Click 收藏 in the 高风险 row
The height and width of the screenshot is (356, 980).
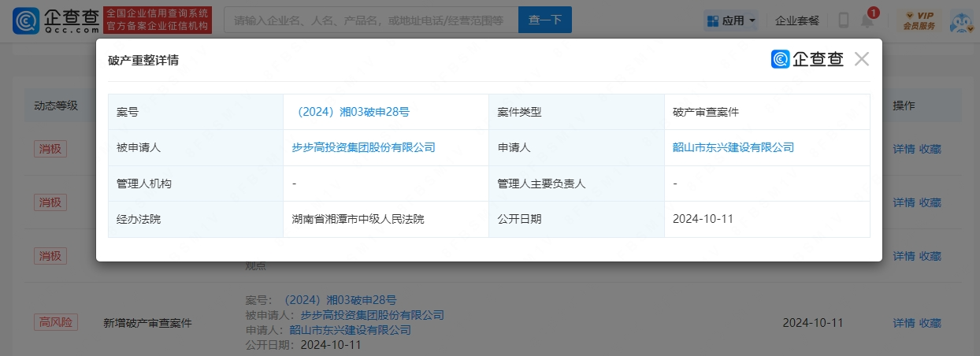930,323
